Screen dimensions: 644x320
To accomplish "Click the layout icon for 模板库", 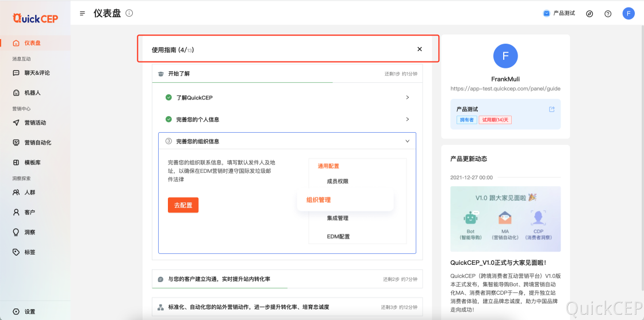I will 16,163.
